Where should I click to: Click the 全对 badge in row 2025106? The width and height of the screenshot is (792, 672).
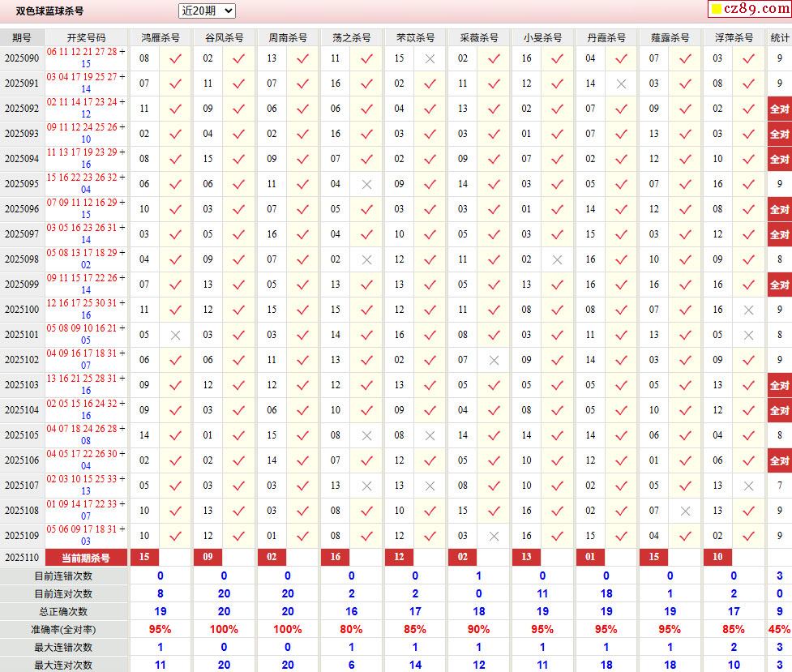click(779, 460)
